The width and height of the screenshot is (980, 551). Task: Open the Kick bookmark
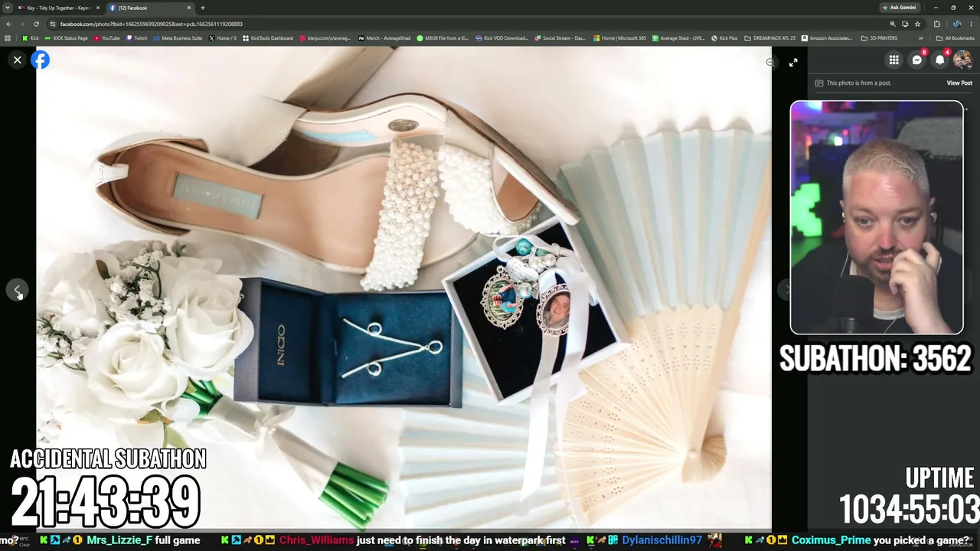coord(31,38)
